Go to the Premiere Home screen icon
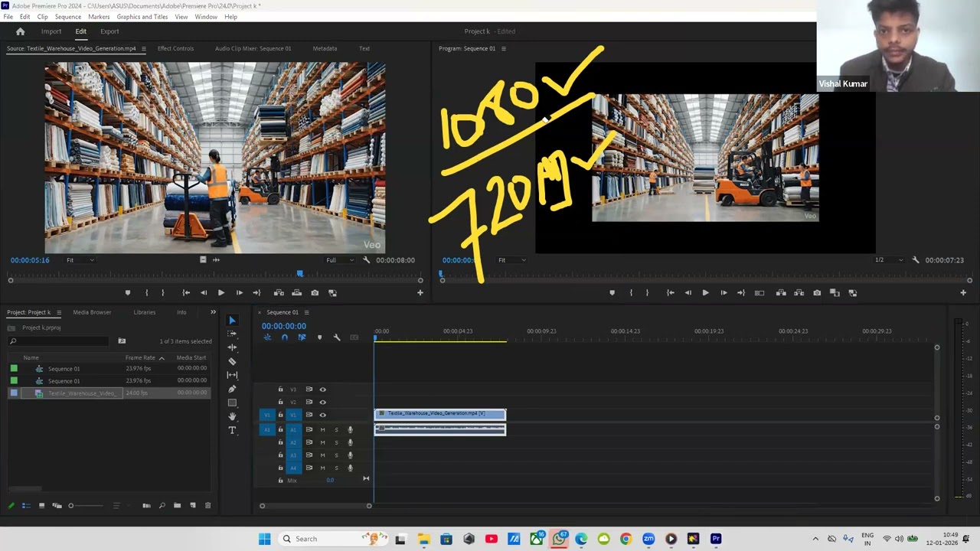The width and height of the screenshot is (980, 551). [21, 31]
